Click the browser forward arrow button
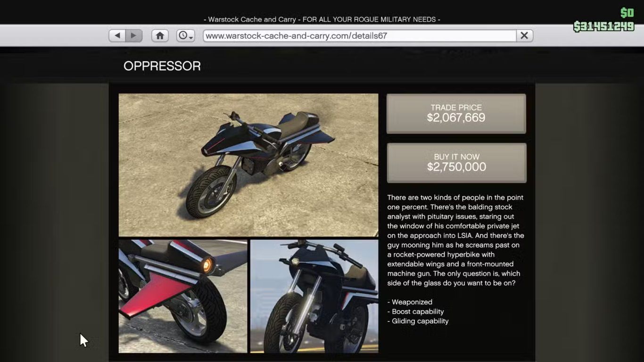The image size is (644, 362). pyautogui.click(x=134, y=36)
